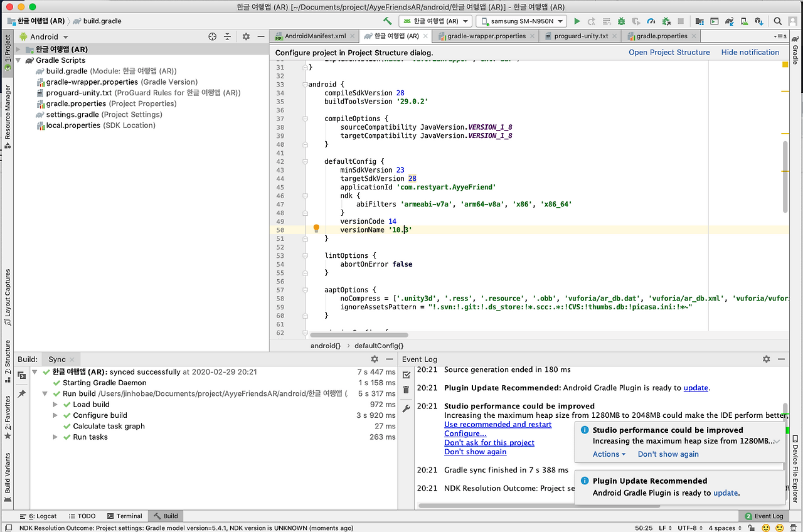Expand the Configure build tree node
Image resolution: width=803 pixels, height=532 pixels.
(x=55, y=415)
